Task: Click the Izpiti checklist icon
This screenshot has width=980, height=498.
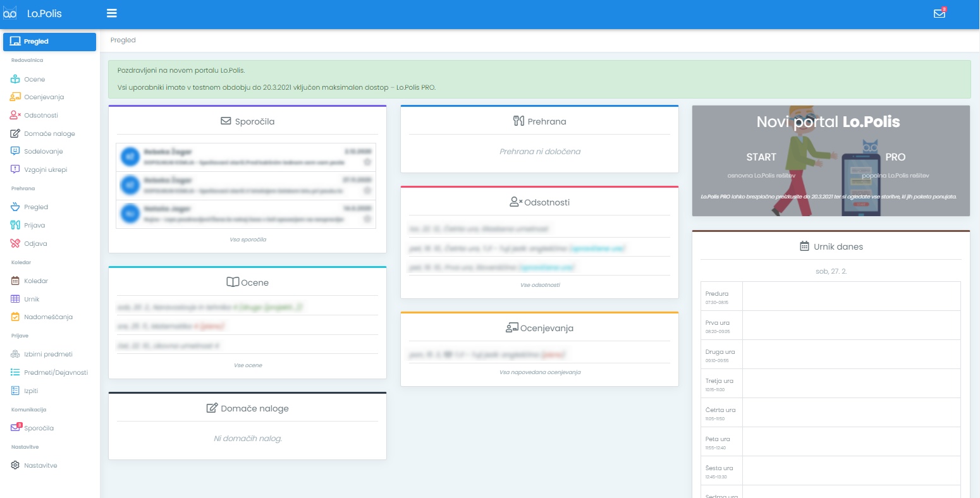Action: 15,391
